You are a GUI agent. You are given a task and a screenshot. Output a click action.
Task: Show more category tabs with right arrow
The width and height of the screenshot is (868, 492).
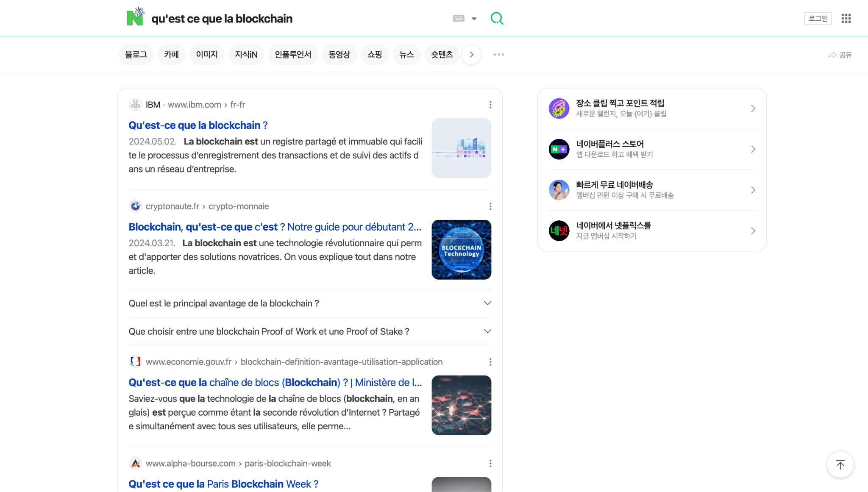[x=471, y=55]
